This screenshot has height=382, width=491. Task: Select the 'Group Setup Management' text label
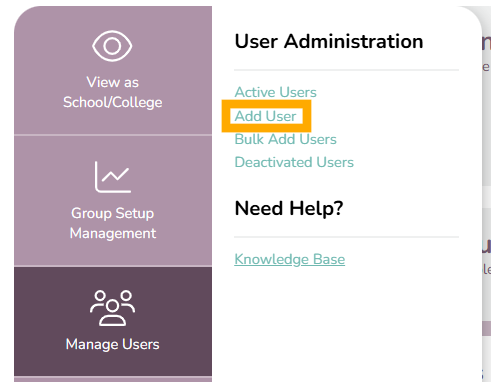coord(113,223)
